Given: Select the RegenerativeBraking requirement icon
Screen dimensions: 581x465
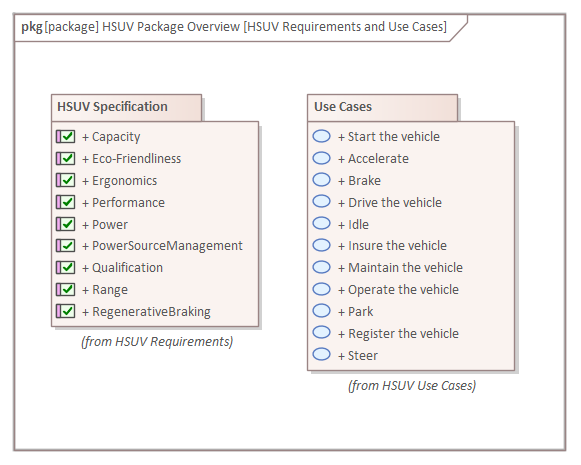Looking at the screenshot, I should pyautogui.click(x=66, y=311).
